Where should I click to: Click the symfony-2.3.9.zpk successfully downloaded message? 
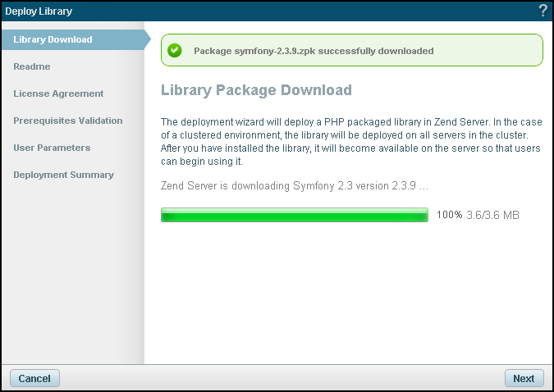[x=314, y=51]
